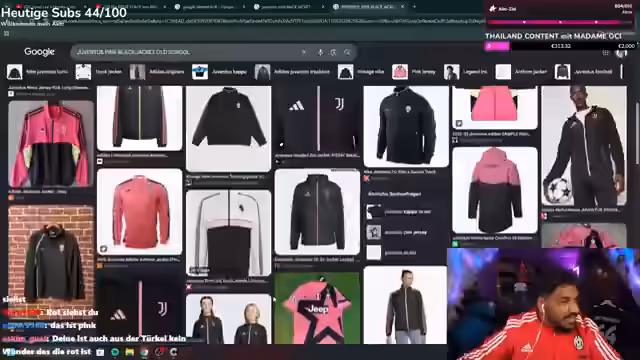
Task: Open the pink Jeep Juventus jersey image
Action: [317, 308]
